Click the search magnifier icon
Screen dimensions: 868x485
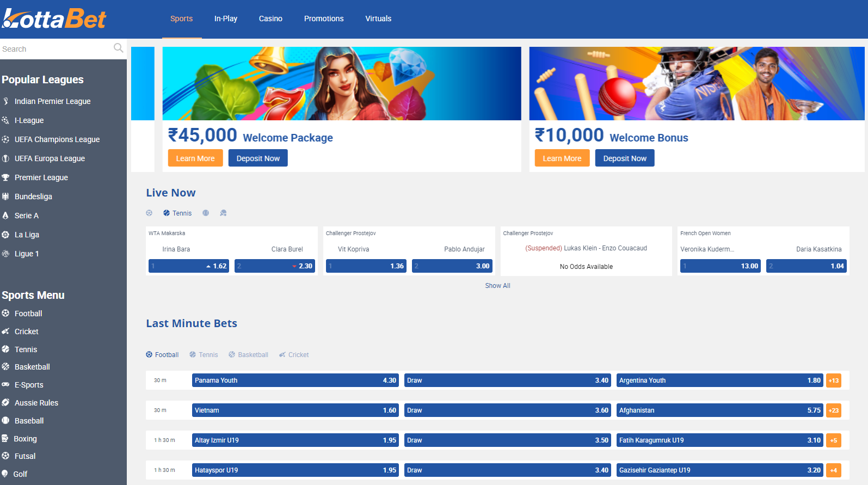118,48
